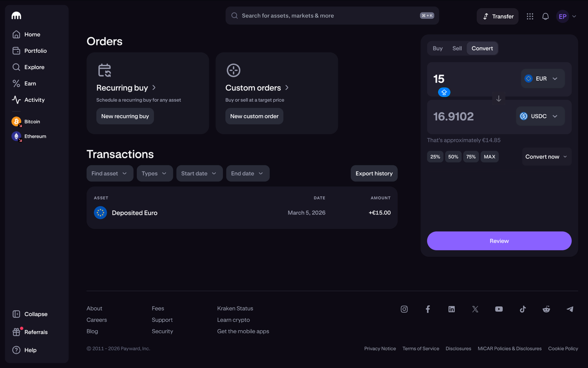Click the search magnifier icon

pyautogui.click(x=234, y=16)
